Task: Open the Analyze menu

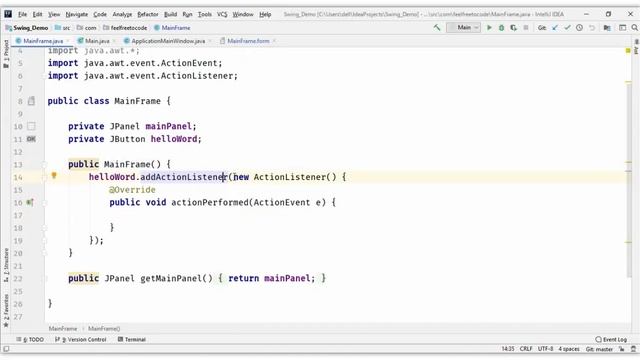Action: point(122,14)
